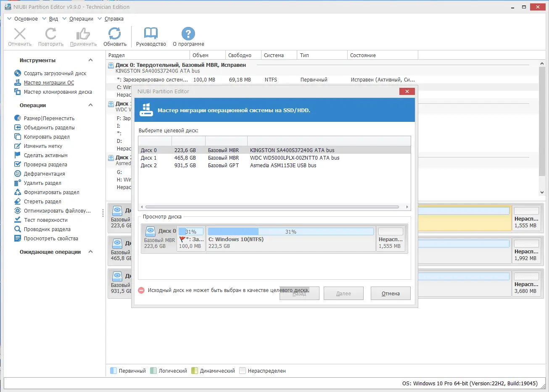Open the Мастер миграции ОС link
Image resolution: width=549 pixels, height=392 pixels.
(x=49, y=82)
